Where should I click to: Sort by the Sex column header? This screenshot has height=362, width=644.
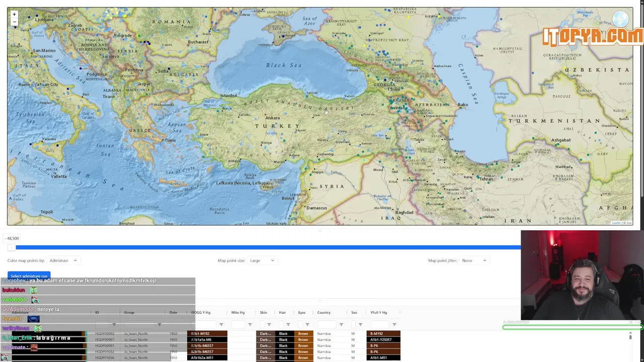(354, 313)
